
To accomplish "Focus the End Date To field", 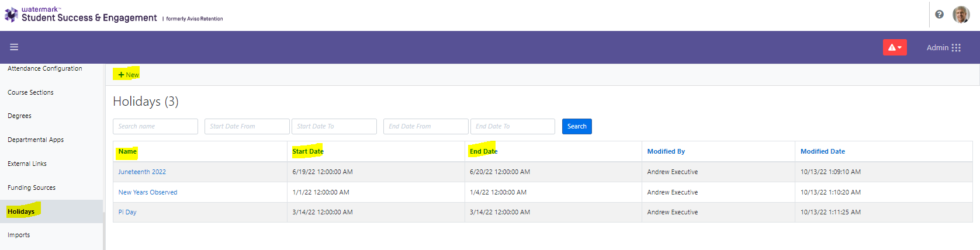I will (512, 126).
